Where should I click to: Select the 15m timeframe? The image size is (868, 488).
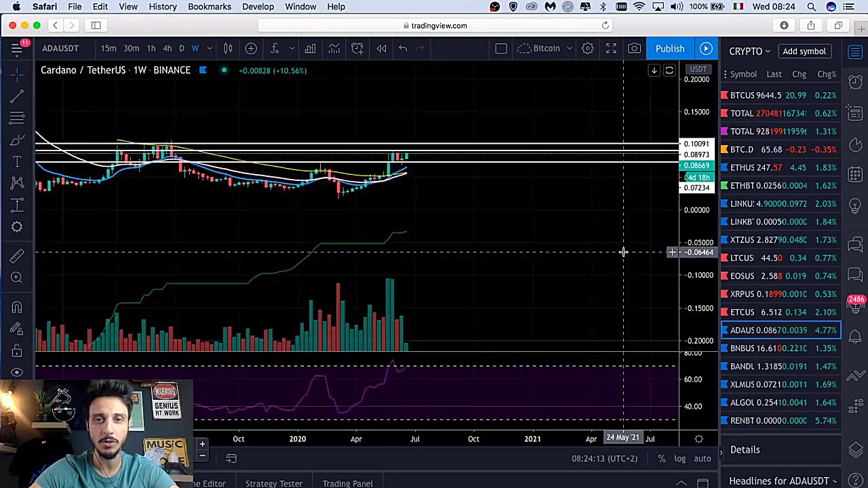point(108,48)
